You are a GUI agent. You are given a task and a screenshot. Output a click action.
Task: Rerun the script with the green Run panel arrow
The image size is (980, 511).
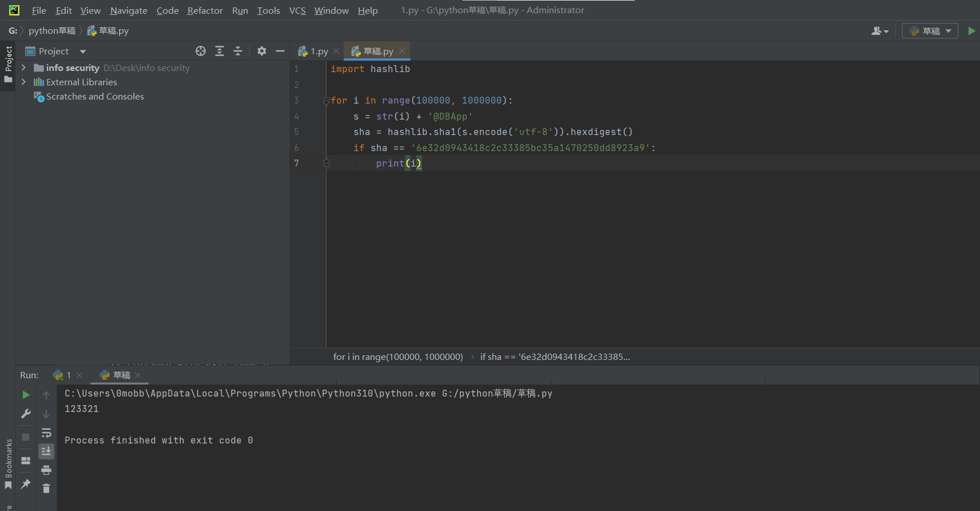26,395
